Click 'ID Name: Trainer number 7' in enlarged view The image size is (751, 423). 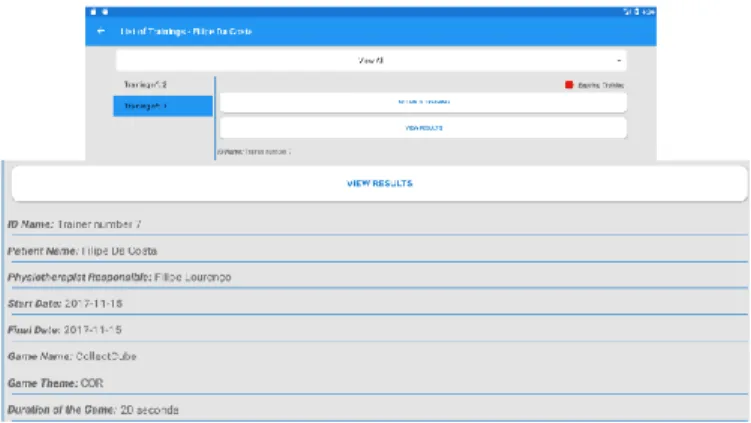click(74, 224)
